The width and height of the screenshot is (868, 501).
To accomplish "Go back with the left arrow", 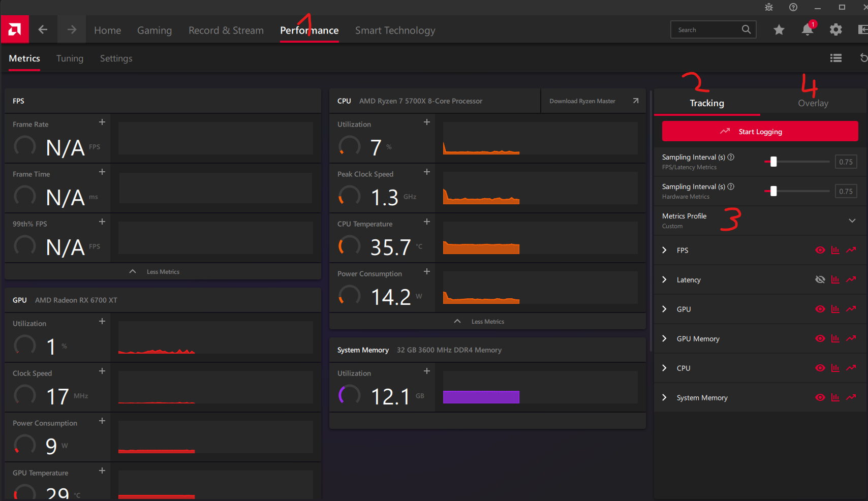I will pos(43,29).
